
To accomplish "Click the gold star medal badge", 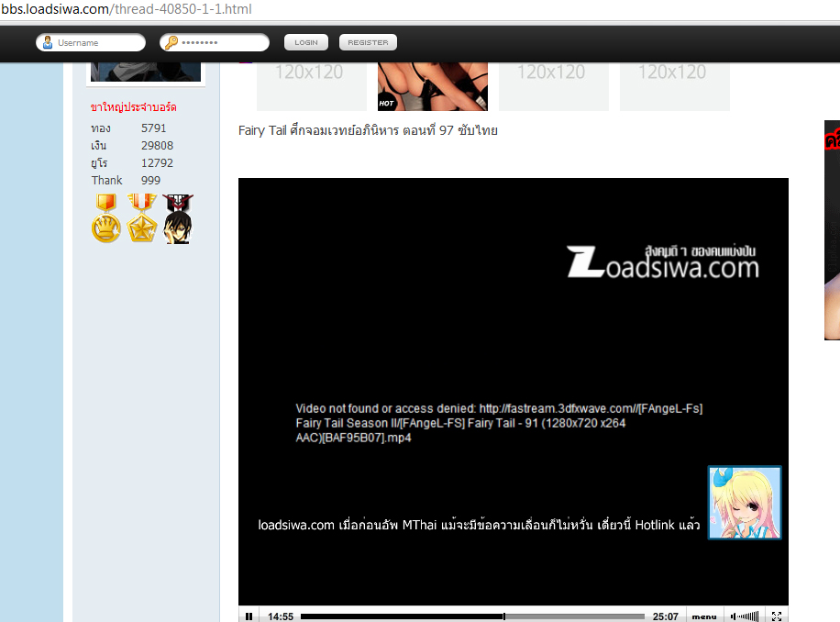I will click(142, 218).
